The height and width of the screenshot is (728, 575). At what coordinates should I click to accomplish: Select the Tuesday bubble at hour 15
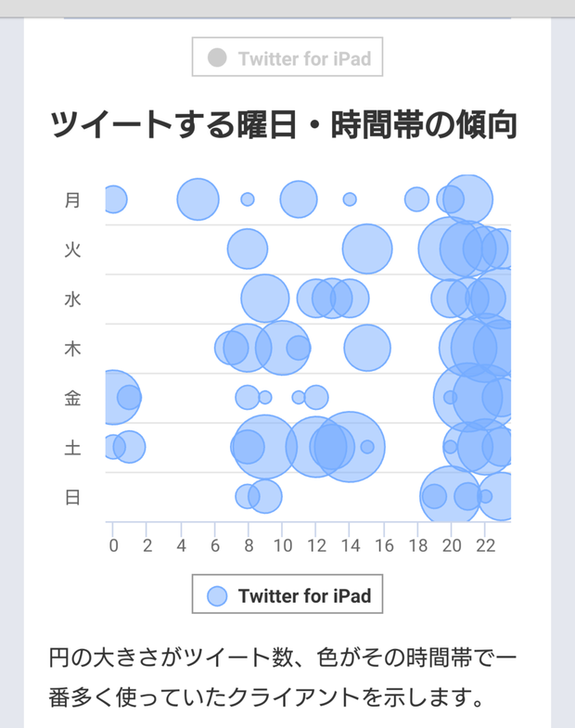coord(367,249)
